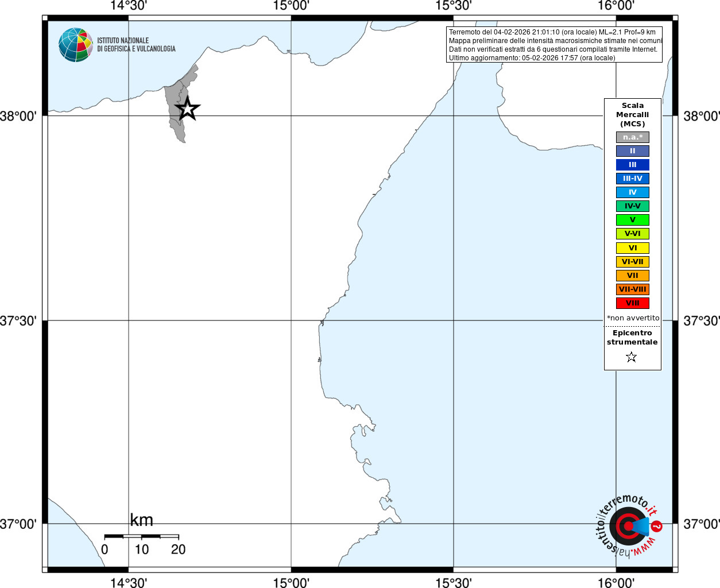This screenshot has height=588, width=720.
Task: Click the 'Dati non verificati' info line
Action: pyautogui.click(x=553, y=49)
